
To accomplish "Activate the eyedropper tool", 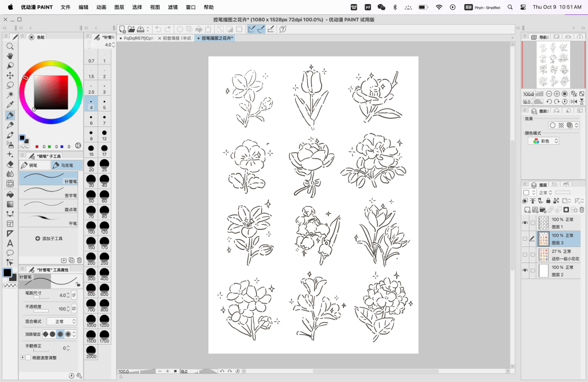I will (10, 105).
